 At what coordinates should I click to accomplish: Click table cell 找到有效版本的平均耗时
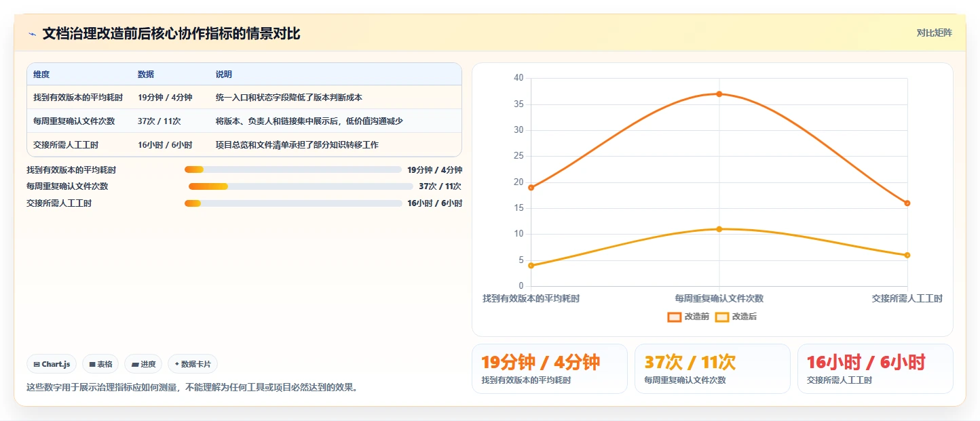(78, 98)
